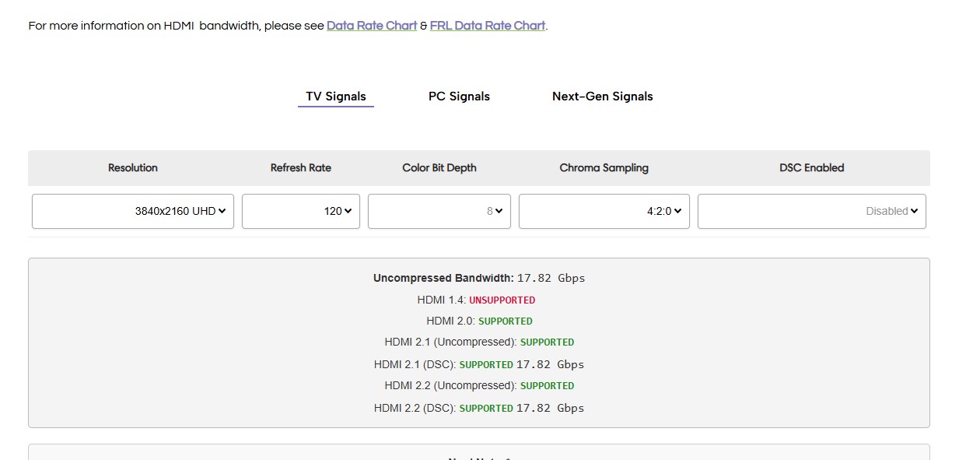Click the HDMI 2.2 (DSC) result line
Image resolution: width=980 pixels, height=460 pixels.
[478, 408]
